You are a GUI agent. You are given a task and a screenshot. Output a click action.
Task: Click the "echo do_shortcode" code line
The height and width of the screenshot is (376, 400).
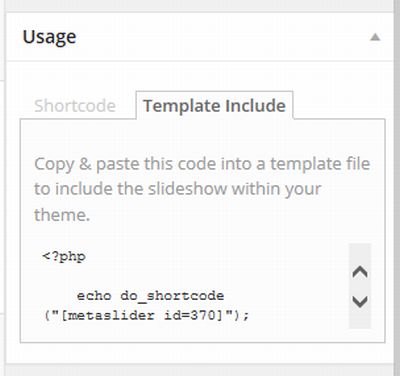[x=150, y=296]
